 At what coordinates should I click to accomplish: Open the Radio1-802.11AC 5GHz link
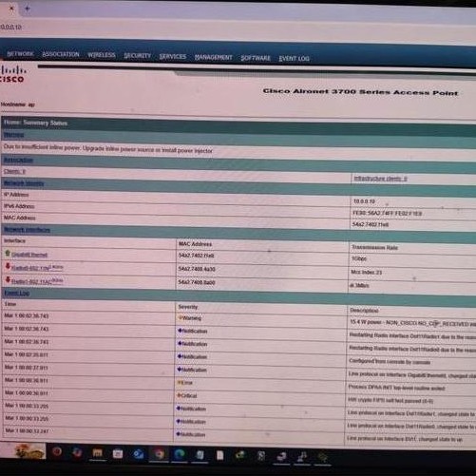(x=37, y=281)
